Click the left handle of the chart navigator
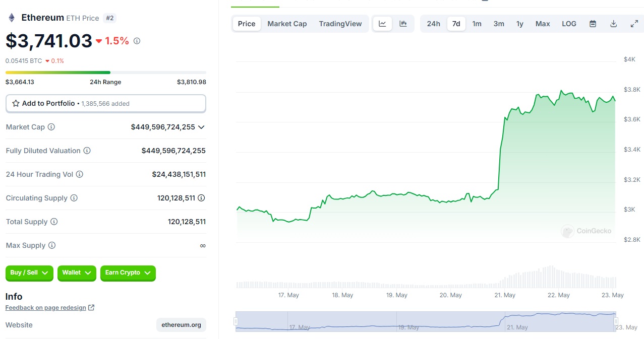 (236, 321)
